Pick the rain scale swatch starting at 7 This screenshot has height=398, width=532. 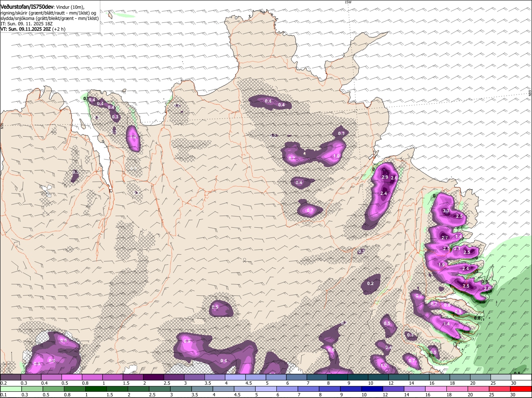[309, 389]
